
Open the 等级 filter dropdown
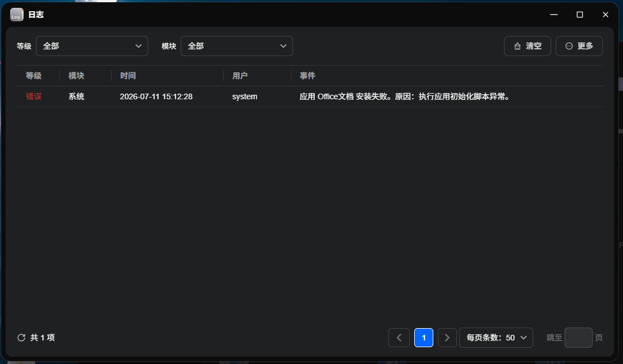click(92, 46)
